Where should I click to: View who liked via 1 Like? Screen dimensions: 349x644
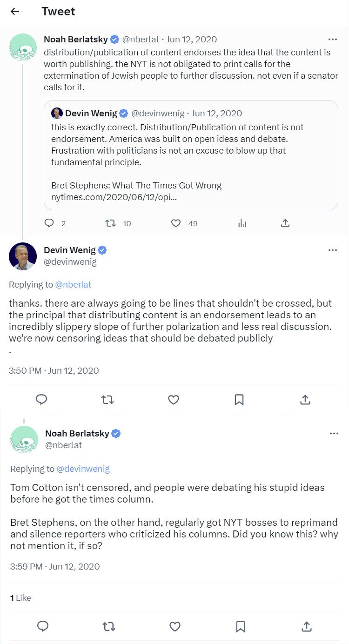20,597
